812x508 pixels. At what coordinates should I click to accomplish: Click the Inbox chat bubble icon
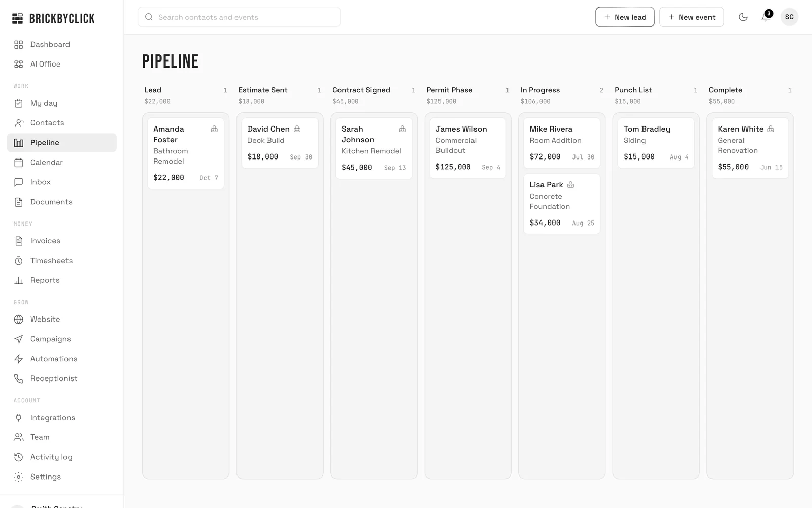click(19, 182)
